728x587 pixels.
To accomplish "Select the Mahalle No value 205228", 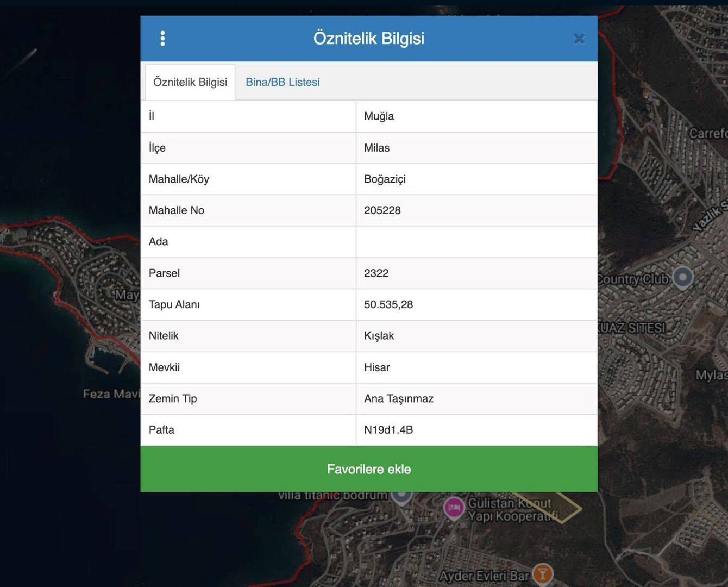I will [382, 210].
